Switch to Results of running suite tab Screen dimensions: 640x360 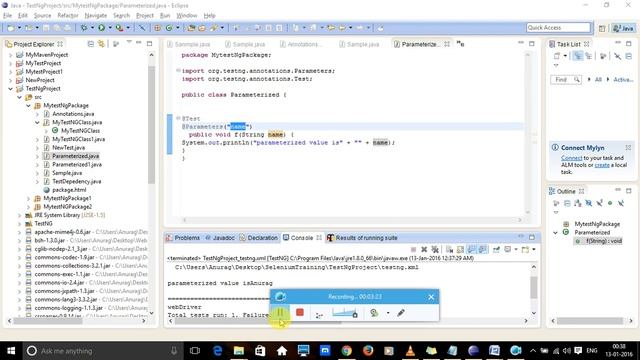coord(362,238)
